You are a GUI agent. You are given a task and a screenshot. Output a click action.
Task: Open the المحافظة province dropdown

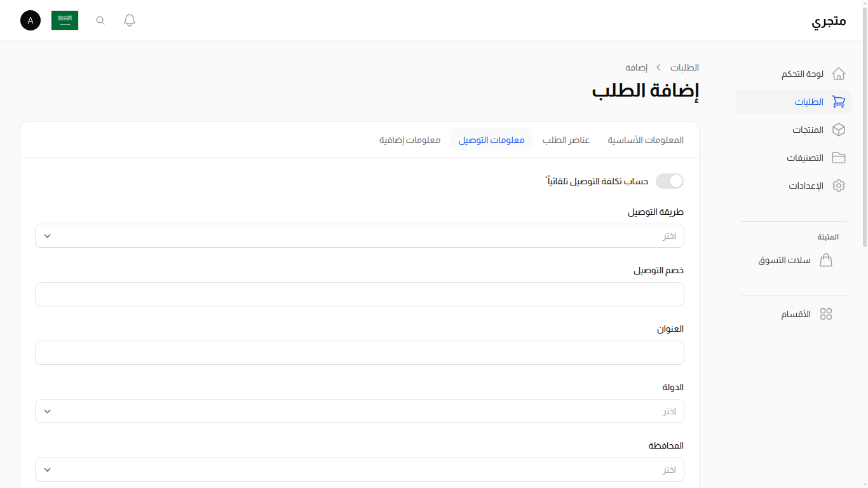360,470
